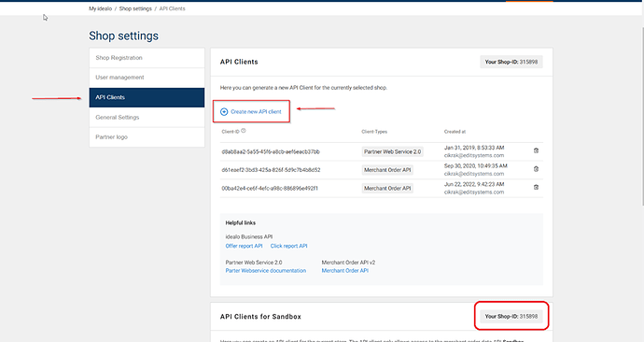Viewport: 644px width, 342px height.
Task: Open the Click report API link
Action: 288,246
